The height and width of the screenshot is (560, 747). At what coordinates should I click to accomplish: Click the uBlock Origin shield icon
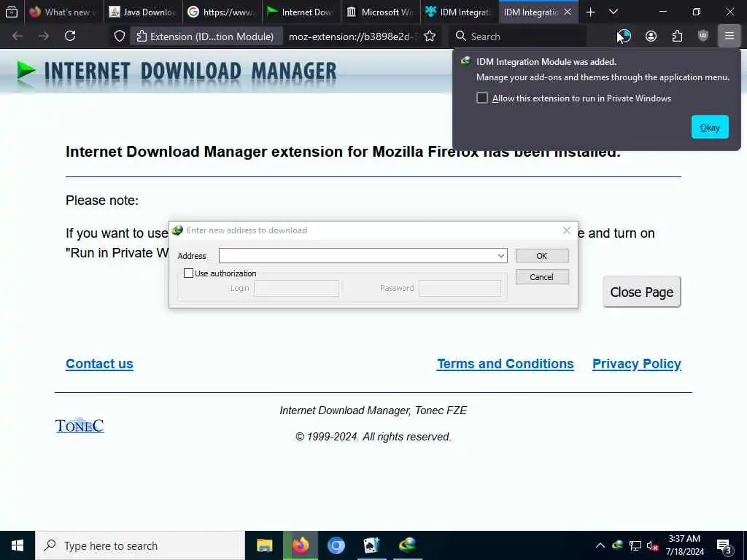click(x=703, y=36)
